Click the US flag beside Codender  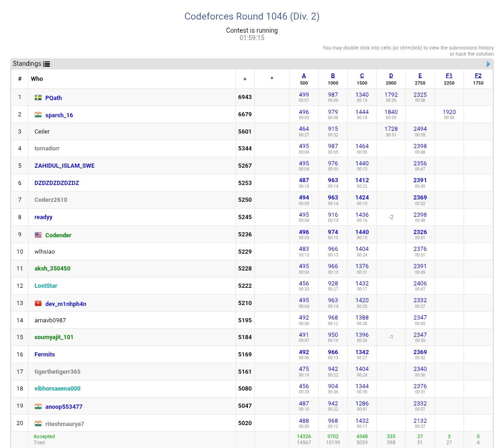pos(38,235)
